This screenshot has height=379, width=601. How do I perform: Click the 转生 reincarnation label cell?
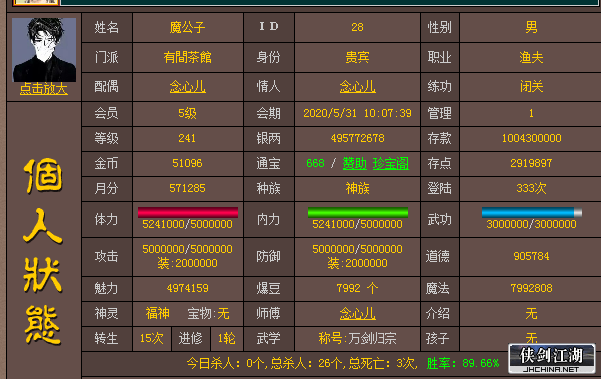(x=107, y=338)
